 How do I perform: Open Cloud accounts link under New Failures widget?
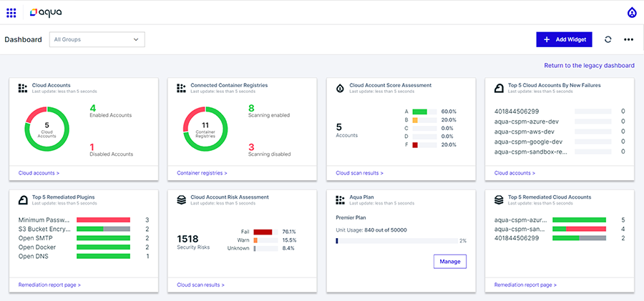coord(514,173)
